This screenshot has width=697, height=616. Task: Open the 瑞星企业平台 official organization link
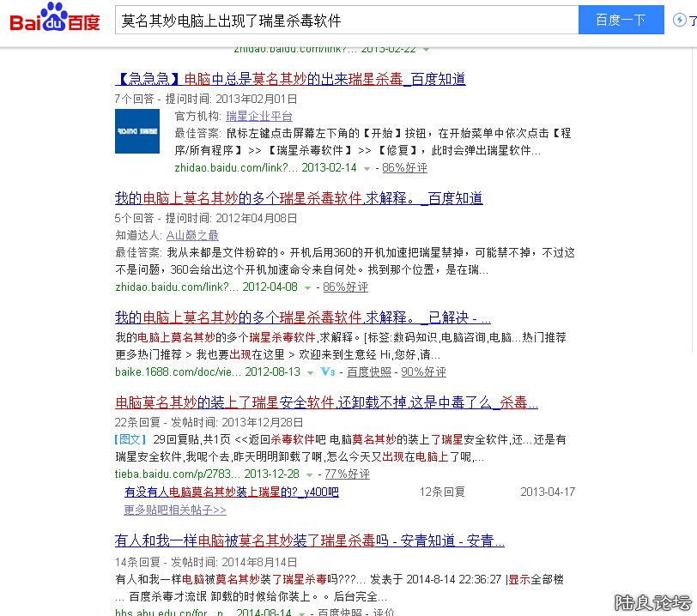(259, 116)
